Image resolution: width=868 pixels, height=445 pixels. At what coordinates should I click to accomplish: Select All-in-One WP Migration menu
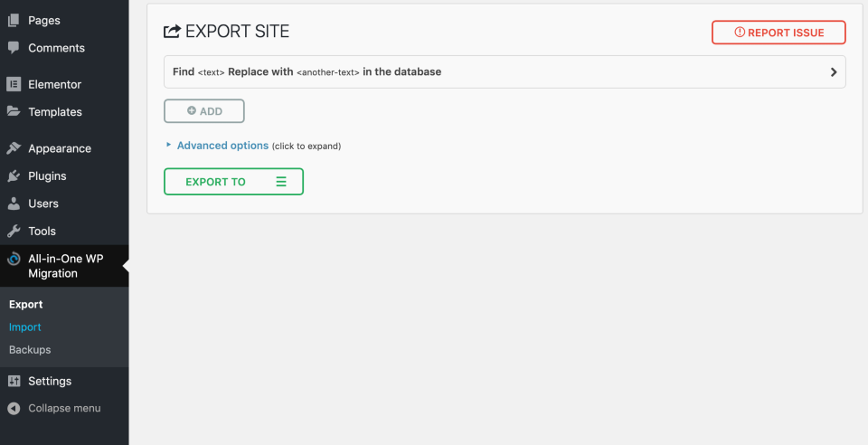coord(64,266)
